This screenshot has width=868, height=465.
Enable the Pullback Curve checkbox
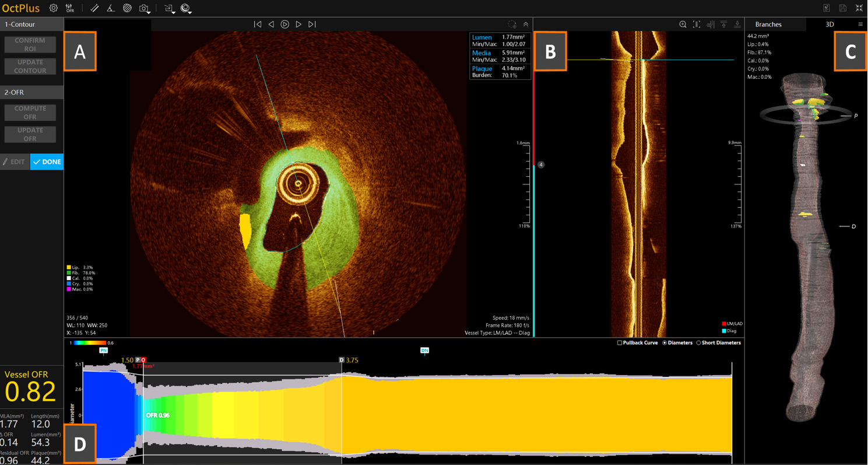click(x=620, y=343)
